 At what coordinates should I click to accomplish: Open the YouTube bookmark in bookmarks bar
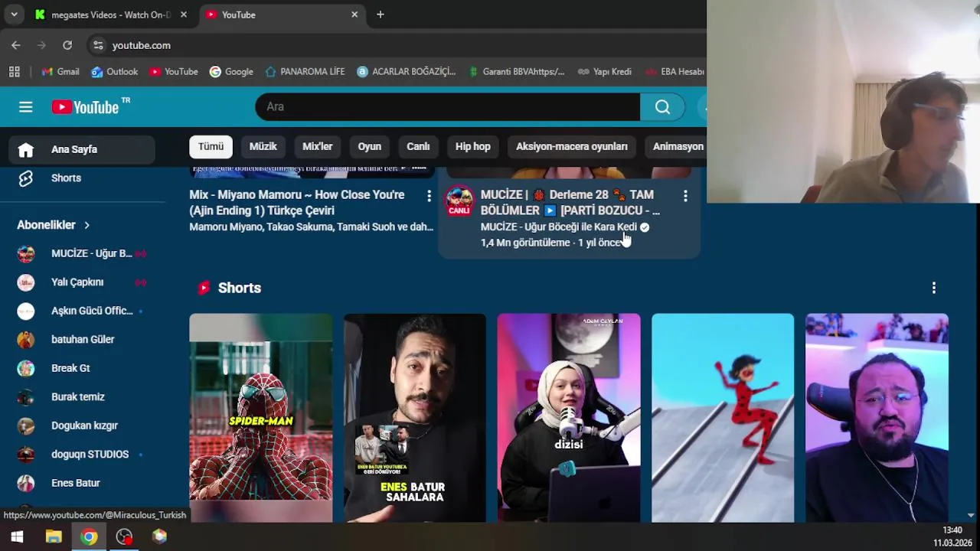174,71
